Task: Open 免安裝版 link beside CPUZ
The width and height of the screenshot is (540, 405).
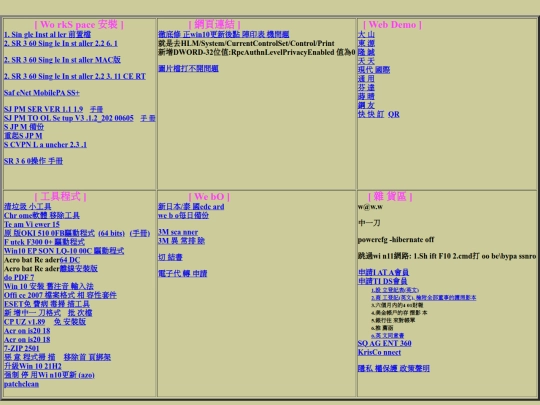Action: click(70, 322)
